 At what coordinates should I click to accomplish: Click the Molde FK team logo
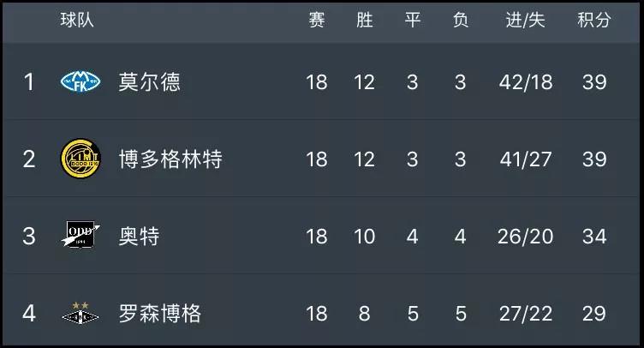coord(80,81)
